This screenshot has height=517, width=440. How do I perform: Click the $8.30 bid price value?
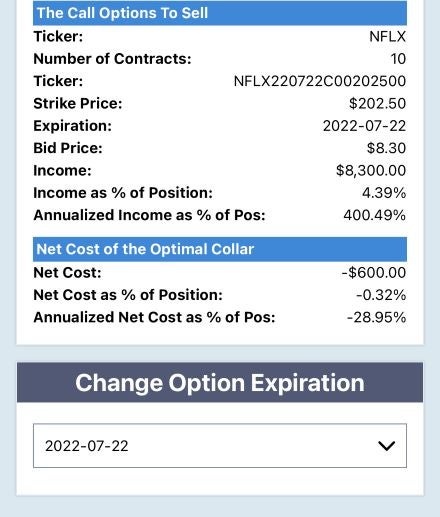tap(386, 148)
